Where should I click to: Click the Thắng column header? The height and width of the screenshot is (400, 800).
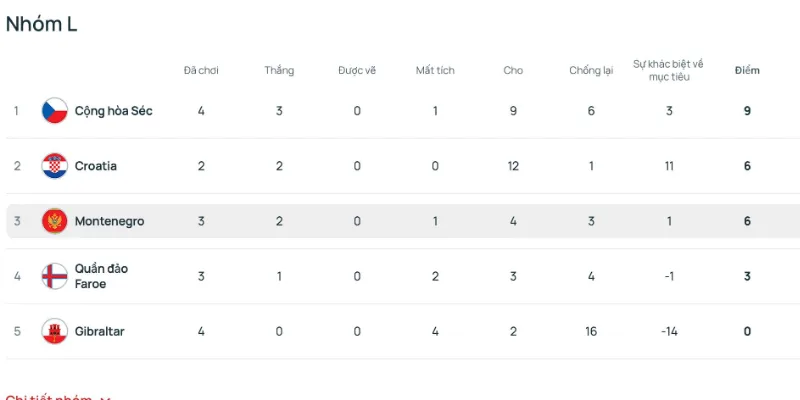(279, 70)
